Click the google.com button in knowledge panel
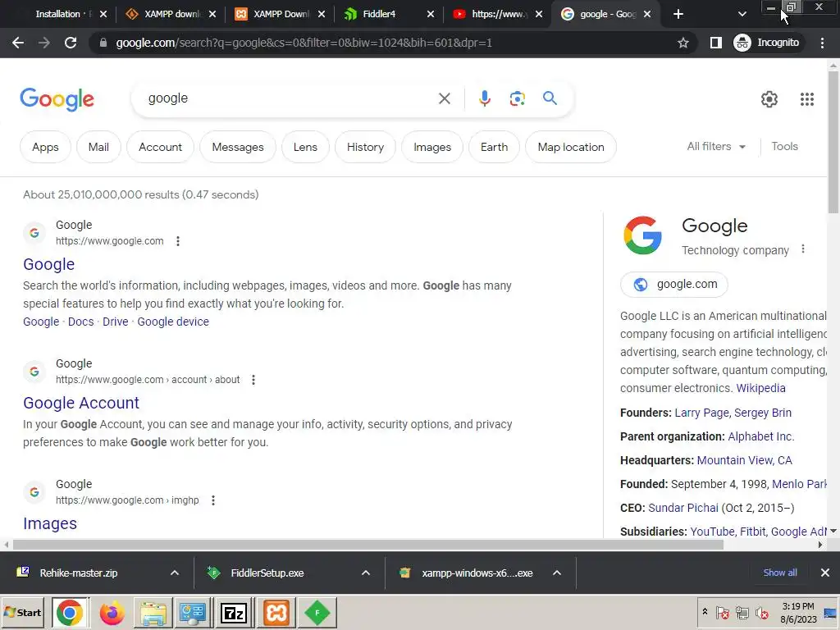Image resolution: width=840 pixels, height=630 pixels. coord(674,285)
